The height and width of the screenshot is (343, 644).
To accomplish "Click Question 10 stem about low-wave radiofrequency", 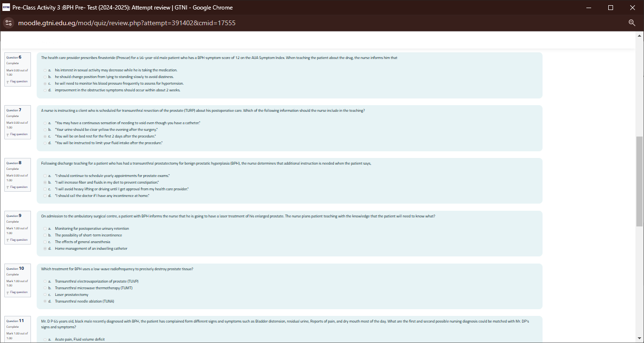I will coord(117,269).
